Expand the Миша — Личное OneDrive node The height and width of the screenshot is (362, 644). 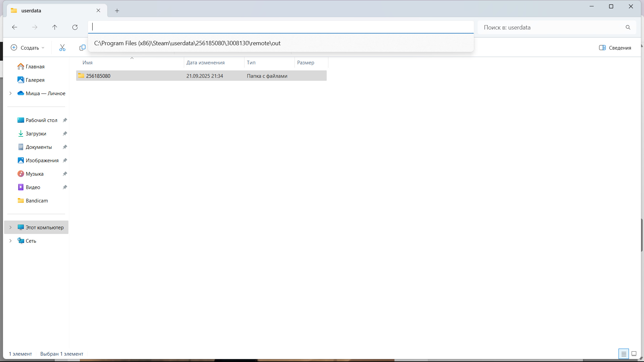click(x=10, y=93)
